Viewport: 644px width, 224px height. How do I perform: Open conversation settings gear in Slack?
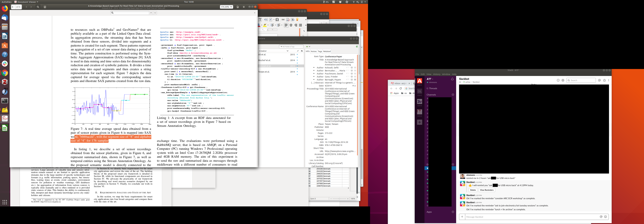point(563,80)
